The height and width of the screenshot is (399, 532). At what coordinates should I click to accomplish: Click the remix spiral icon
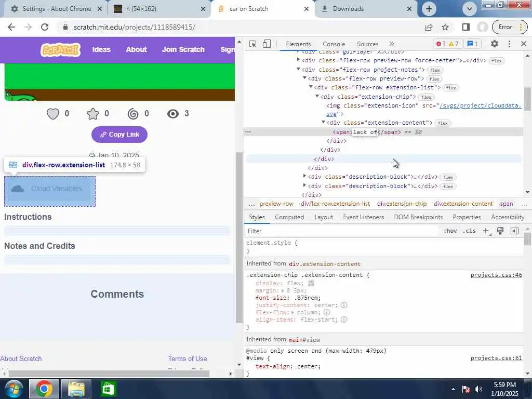click(x=133, y=114)
